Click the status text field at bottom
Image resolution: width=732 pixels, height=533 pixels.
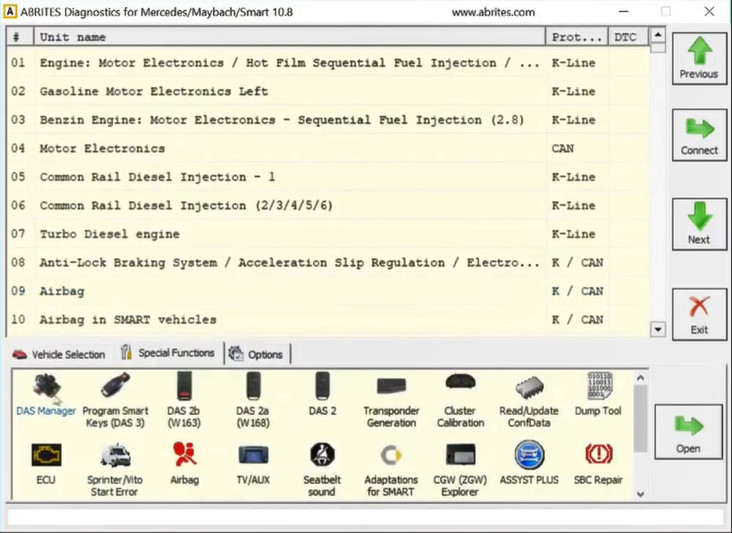[365, 517]
